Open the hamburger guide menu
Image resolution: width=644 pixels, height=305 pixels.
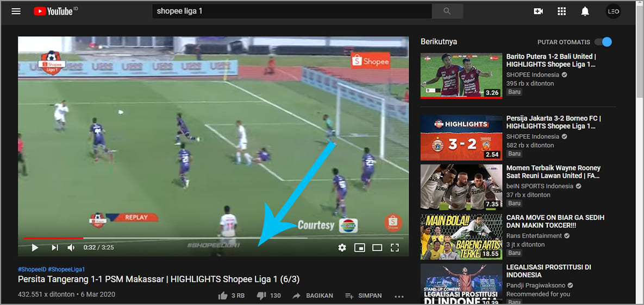pos(16,11)
